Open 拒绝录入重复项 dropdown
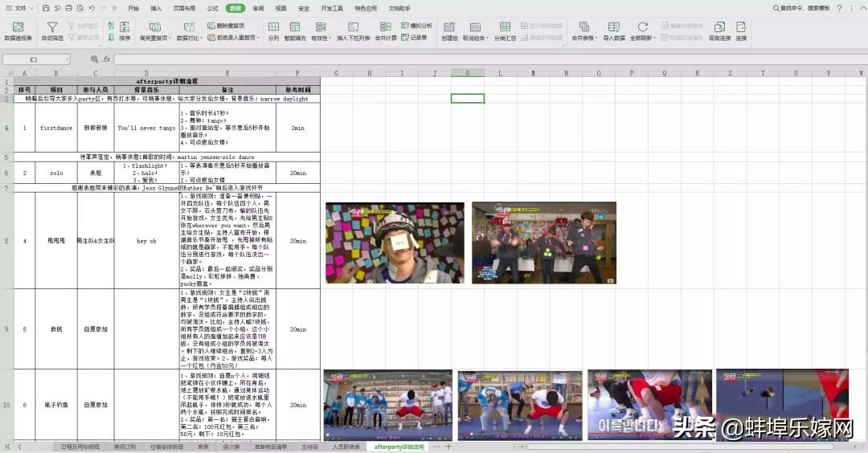Screen dimensions: 868x453 (x=233, y=38)
